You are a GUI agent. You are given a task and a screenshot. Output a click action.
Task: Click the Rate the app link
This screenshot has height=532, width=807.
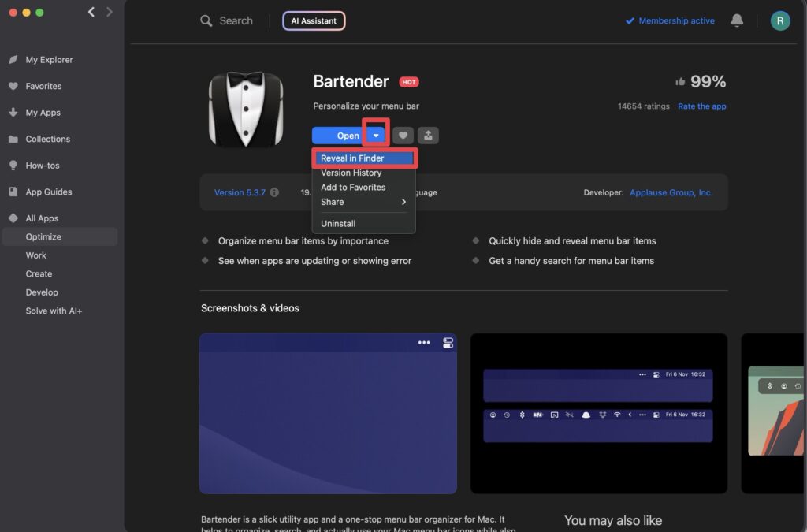701,106
